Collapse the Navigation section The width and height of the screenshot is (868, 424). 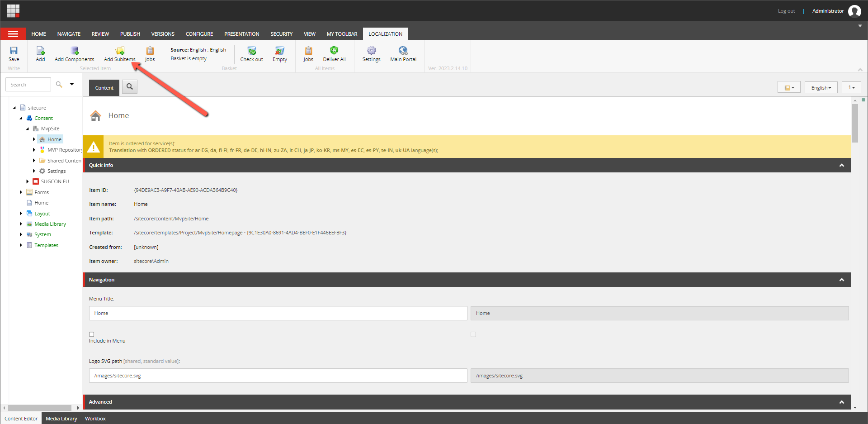[842, 280]
